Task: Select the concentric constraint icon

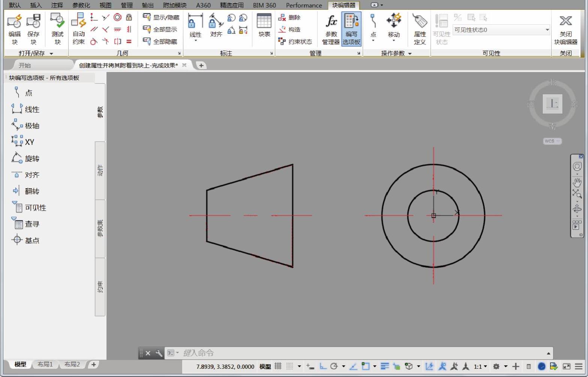Action: pyautogui.click(x=117, y=17)
